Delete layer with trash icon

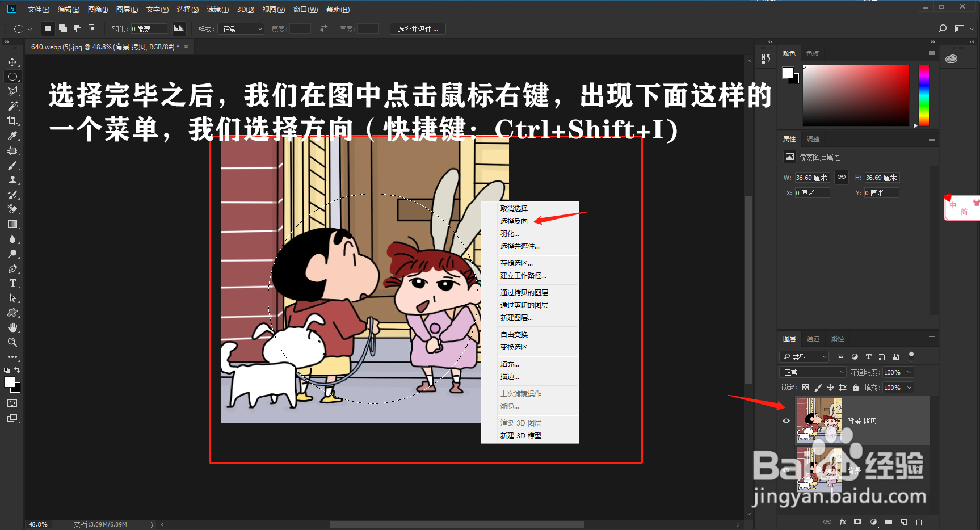(919, 522)
